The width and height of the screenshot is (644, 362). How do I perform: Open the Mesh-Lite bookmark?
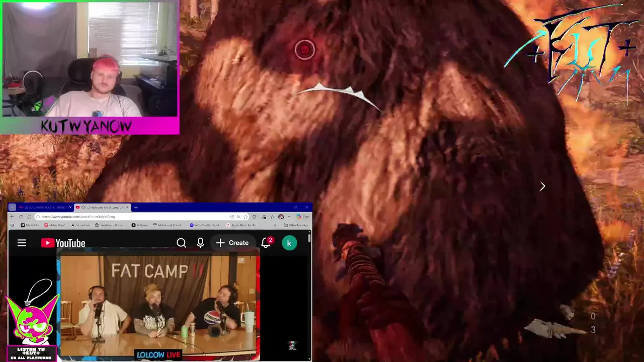[30, 225]
